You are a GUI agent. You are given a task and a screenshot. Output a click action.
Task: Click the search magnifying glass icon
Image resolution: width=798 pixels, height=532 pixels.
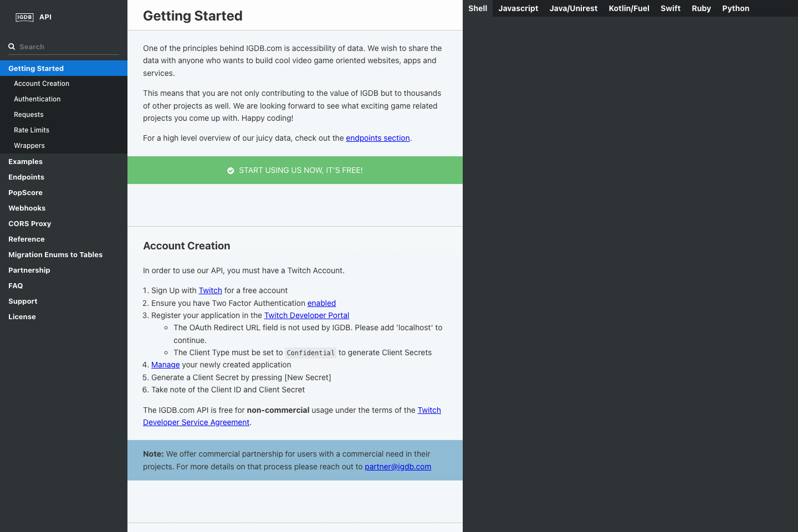(12, 47)
